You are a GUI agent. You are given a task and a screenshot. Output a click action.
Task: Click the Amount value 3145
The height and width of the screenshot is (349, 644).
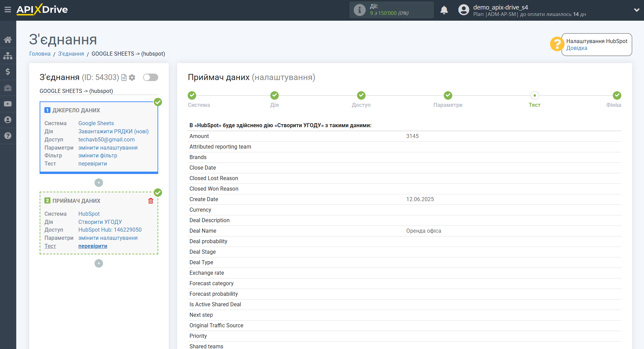tap(412, 136)
